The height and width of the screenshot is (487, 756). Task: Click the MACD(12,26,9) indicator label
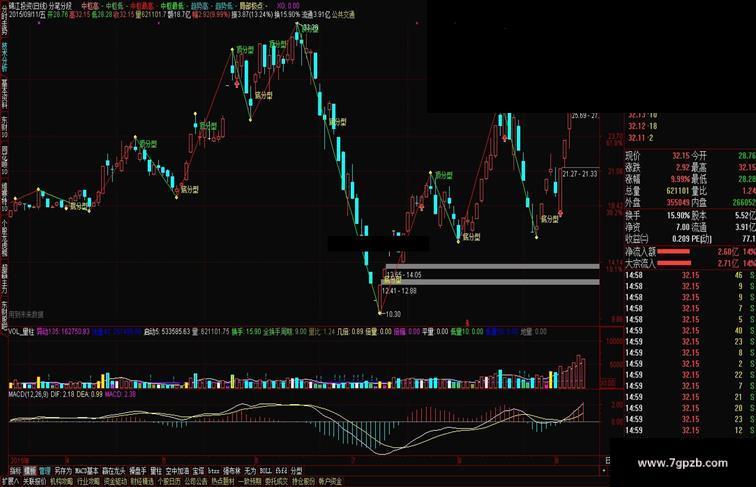[28, 394]
